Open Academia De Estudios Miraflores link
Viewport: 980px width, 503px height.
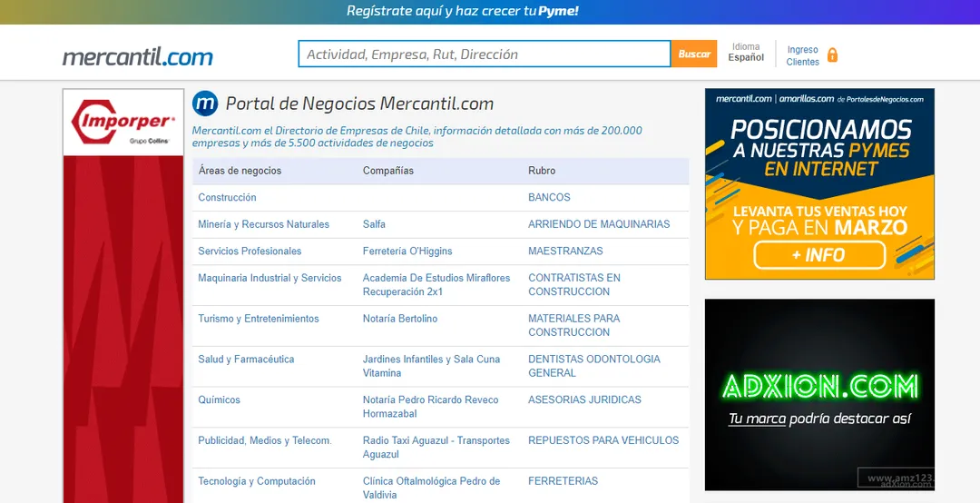(436, 285)
